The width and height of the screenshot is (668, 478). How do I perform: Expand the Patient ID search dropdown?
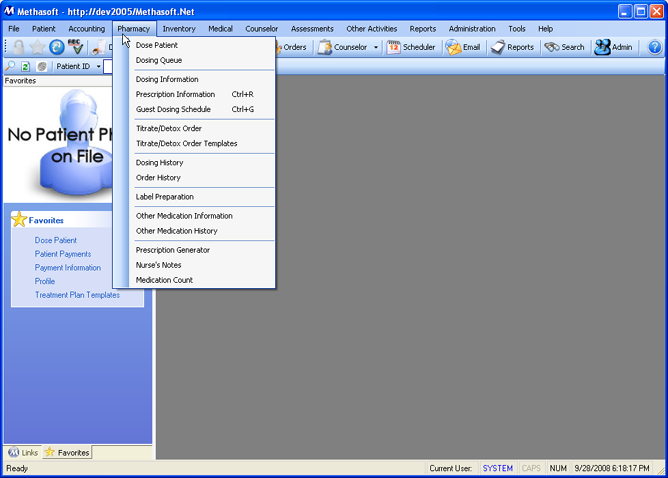98,66
